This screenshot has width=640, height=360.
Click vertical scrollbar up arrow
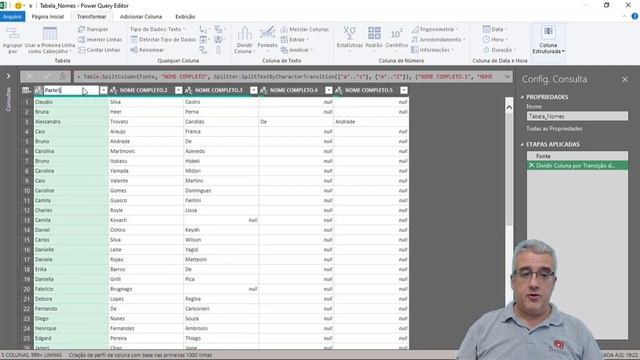[509, 107]
